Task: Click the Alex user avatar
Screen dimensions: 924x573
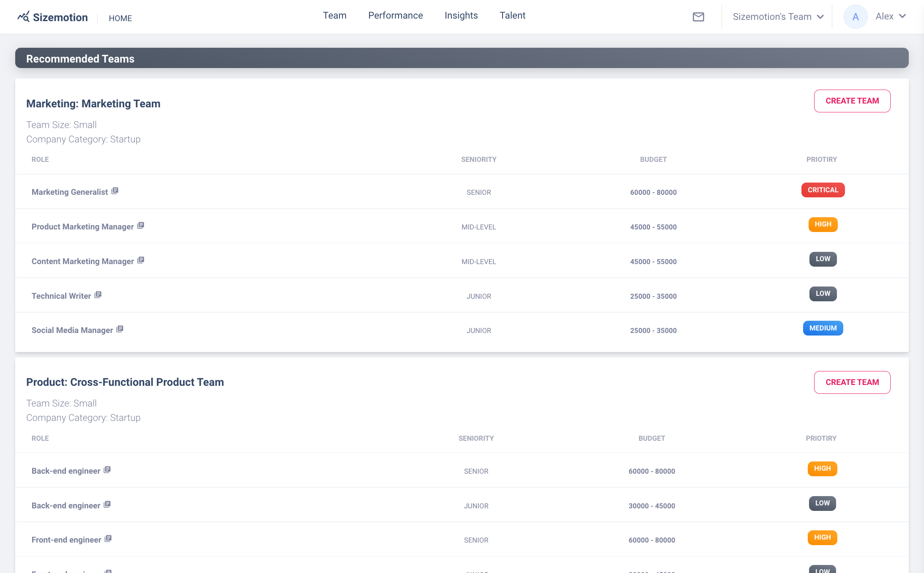Action: coord(855,17)
